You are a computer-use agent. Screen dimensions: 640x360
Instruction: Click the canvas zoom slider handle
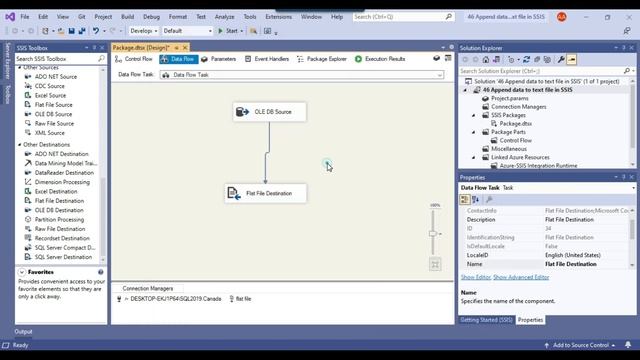tap(433, 233)
